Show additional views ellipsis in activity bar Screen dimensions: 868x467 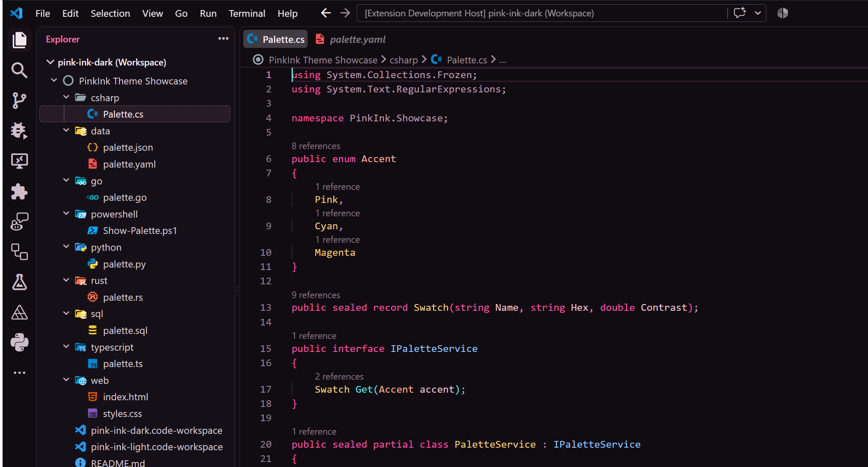tap(19, 373)
